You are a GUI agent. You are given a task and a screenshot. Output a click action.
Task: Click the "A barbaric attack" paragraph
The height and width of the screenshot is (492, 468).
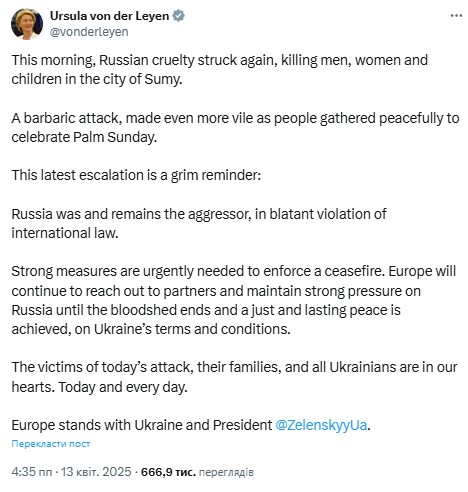[x=235, y=128]
